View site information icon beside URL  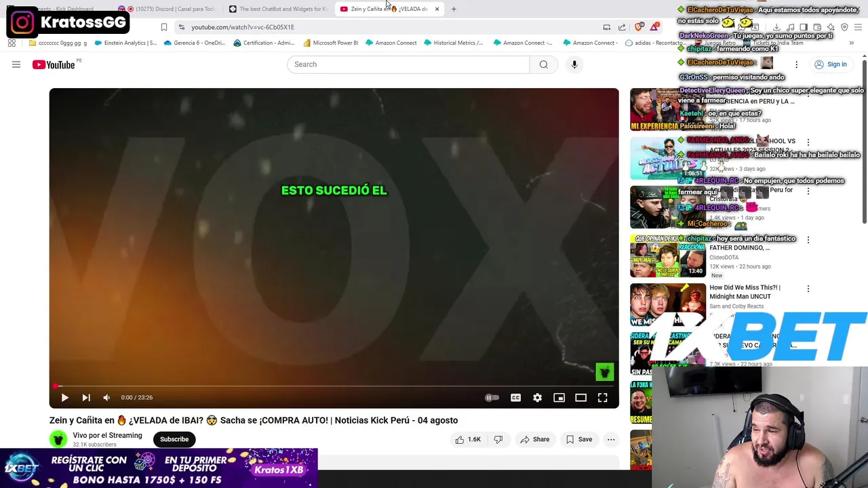181,27
